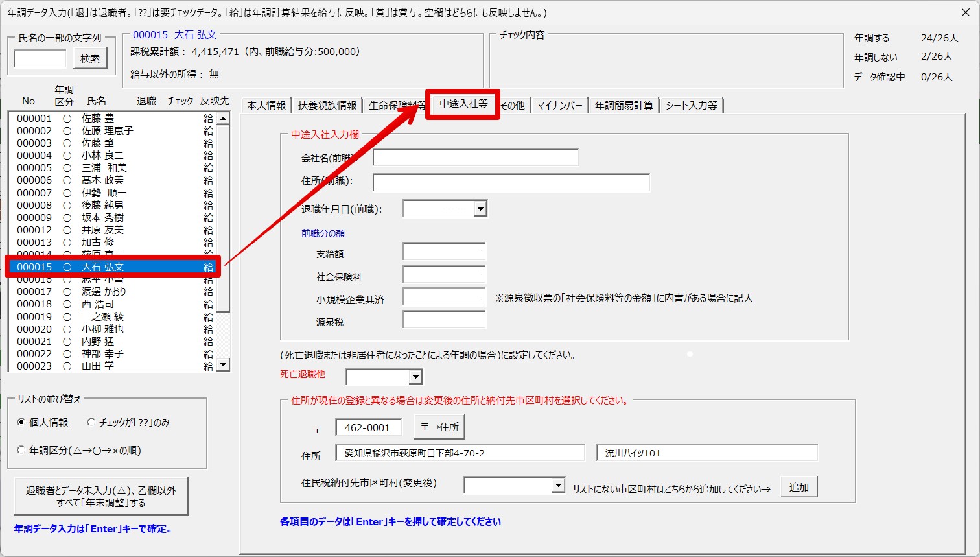Viewport: 980px width, 557px height.
Task: Select employee 佐藤 理恵子 in list
Action: tap(108, 130)
